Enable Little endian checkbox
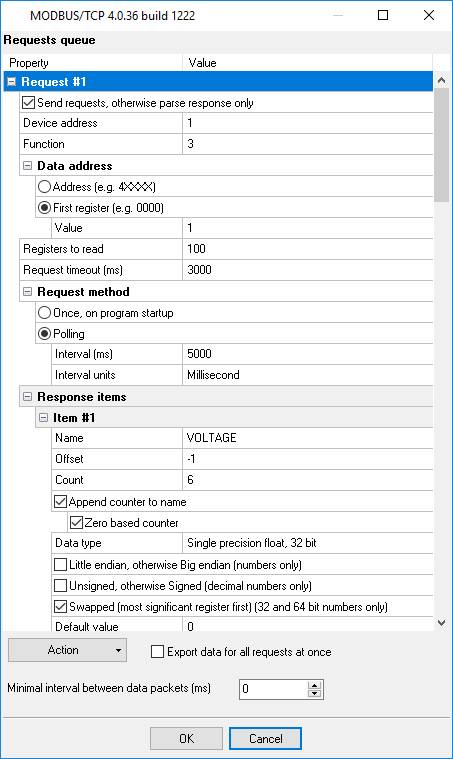Screen dimensions: 453x759 [x=60, y=564]
